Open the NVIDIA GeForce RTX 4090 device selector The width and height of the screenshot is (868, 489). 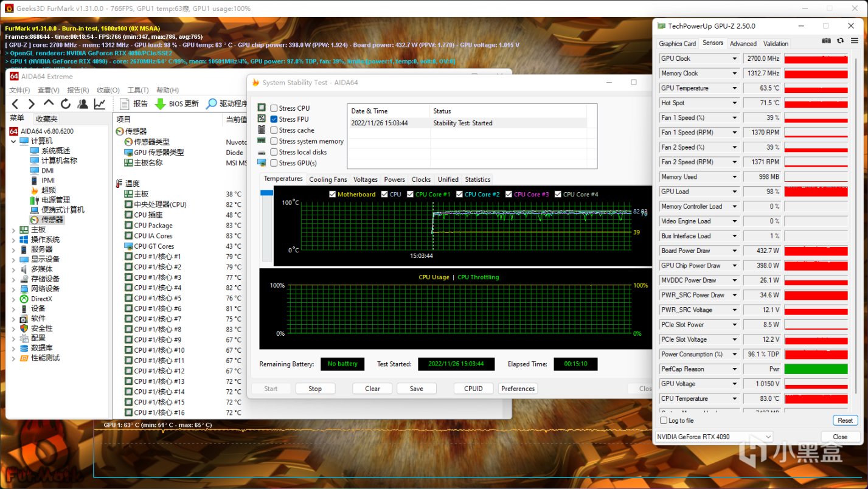[714, 437]
